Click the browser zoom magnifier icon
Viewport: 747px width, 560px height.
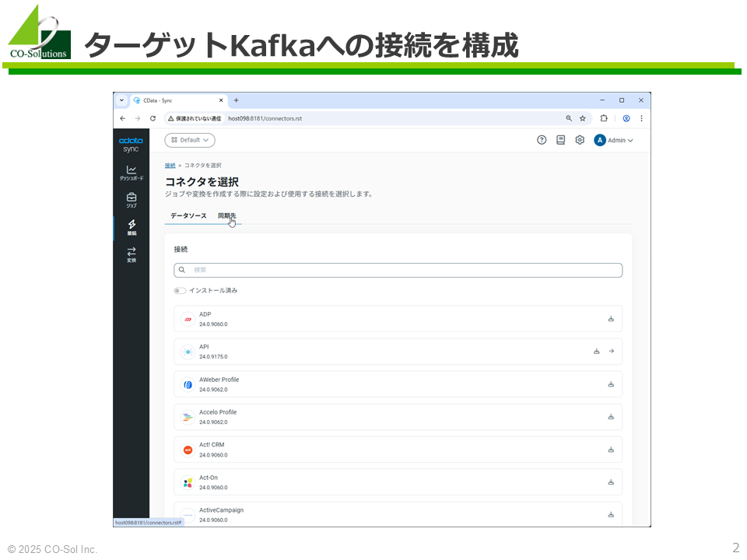[569, 118]
